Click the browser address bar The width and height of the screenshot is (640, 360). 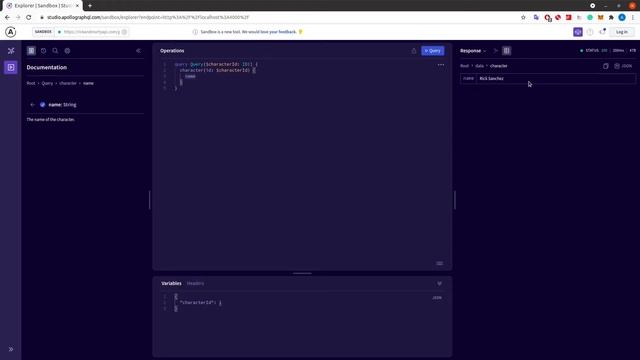278,18
